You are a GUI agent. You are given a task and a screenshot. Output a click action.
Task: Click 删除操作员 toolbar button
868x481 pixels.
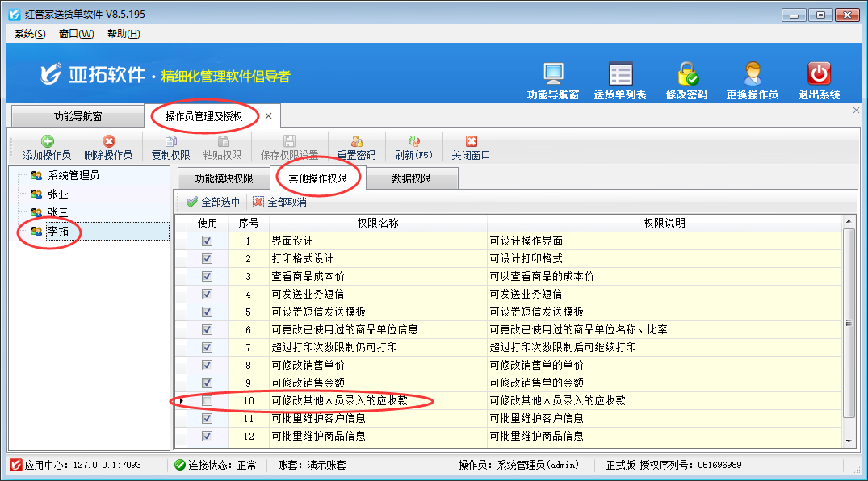[x=108, y=148]
